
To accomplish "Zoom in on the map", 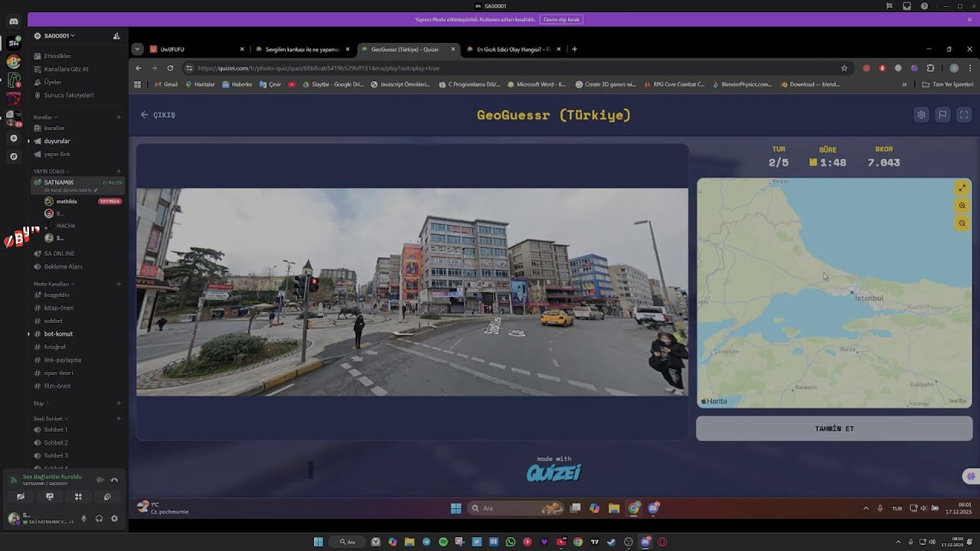I will tap(962, 206).
